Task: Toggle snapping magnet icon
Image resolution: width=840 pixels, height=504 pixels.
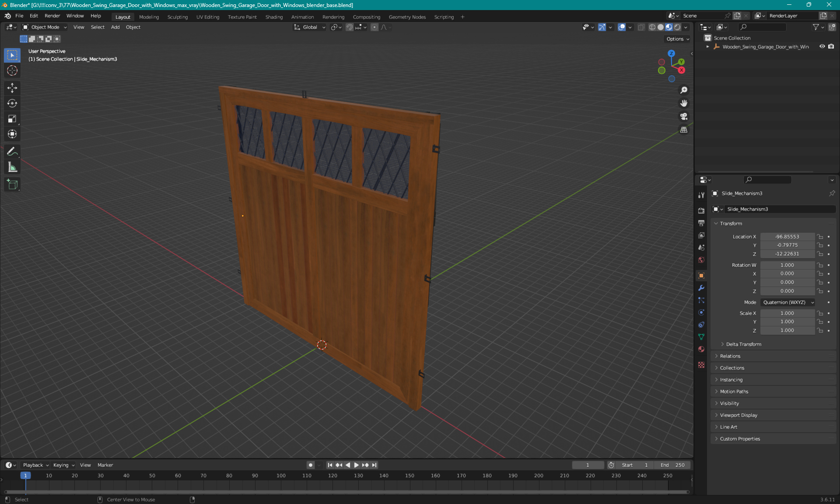Action: pos(350,27)
